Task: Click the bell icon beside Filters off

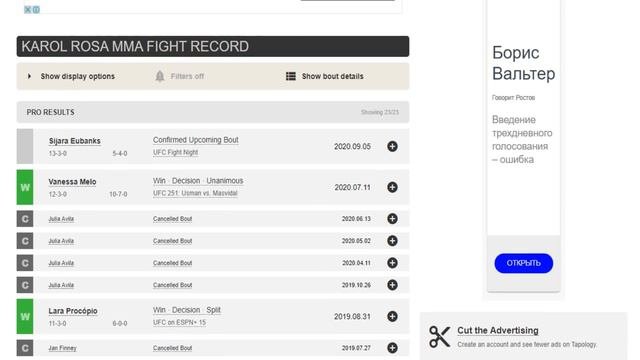Action: coord(160,76)
